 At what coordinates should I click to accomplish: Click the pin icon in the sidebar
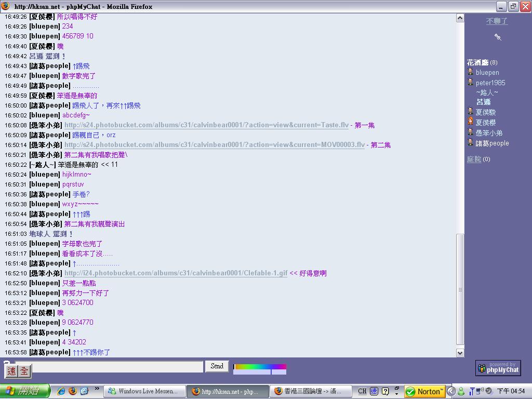point(497,37)
